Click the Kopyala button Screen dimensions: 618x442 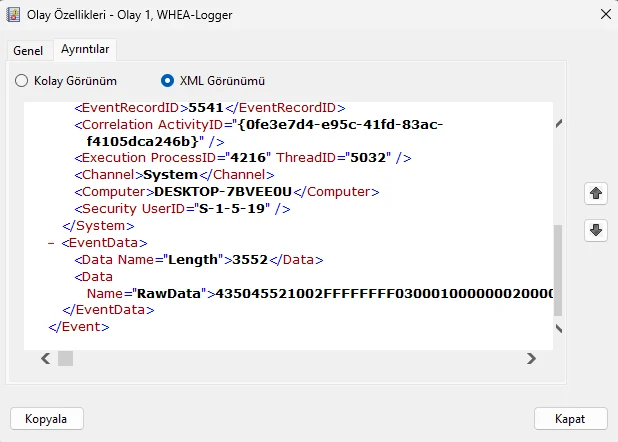[47, 419]
